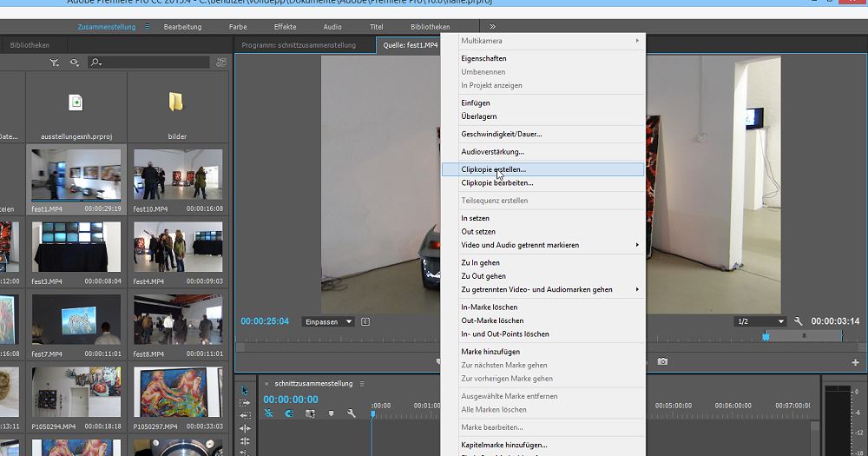
Task: Choose Audioverstärkung... menu entry
Action: (x=543, y=152)
